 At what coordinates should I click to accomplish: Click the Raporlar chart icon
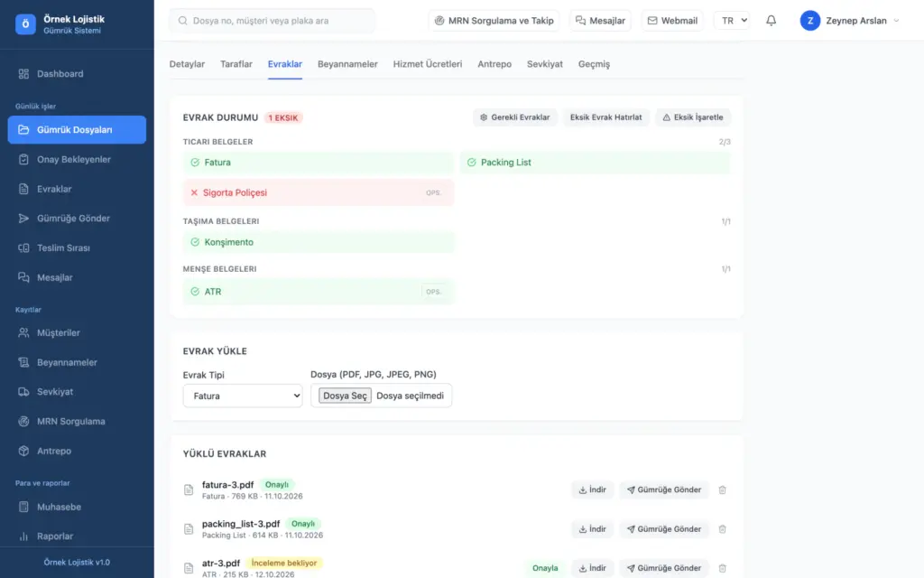[x=23, y=536]
